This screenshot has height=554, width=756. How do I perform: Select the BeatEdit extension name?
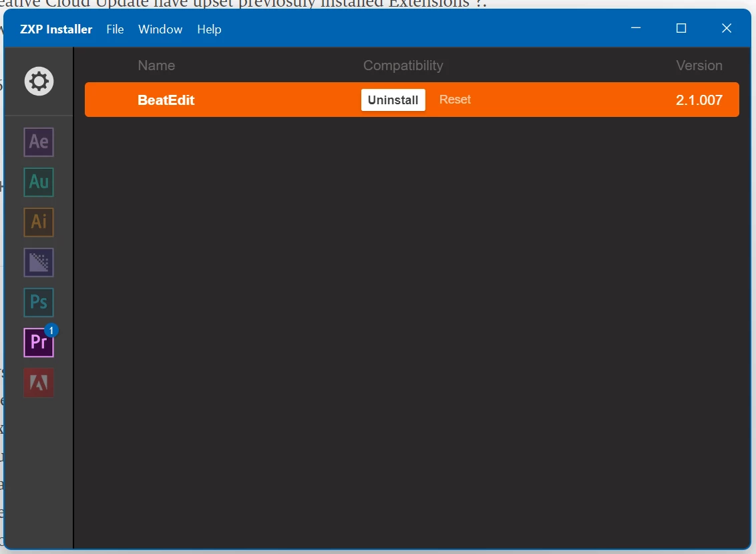[166, 100]
